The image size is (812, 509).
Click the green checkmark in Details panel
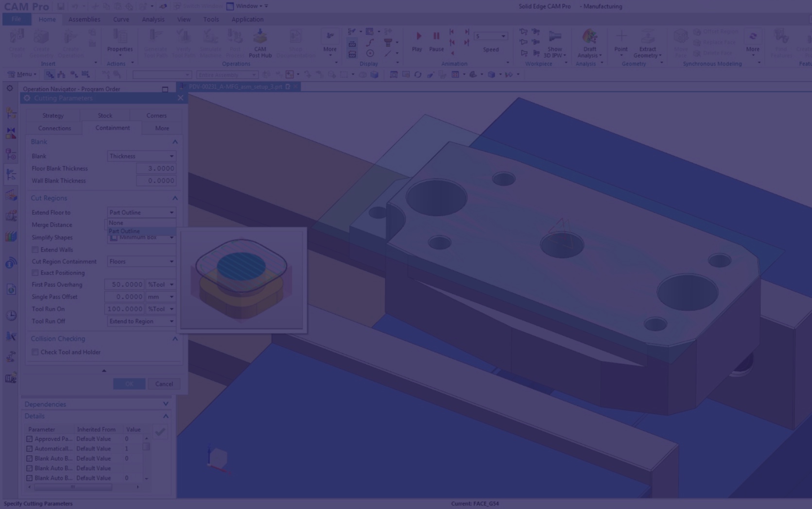(160, 431)
